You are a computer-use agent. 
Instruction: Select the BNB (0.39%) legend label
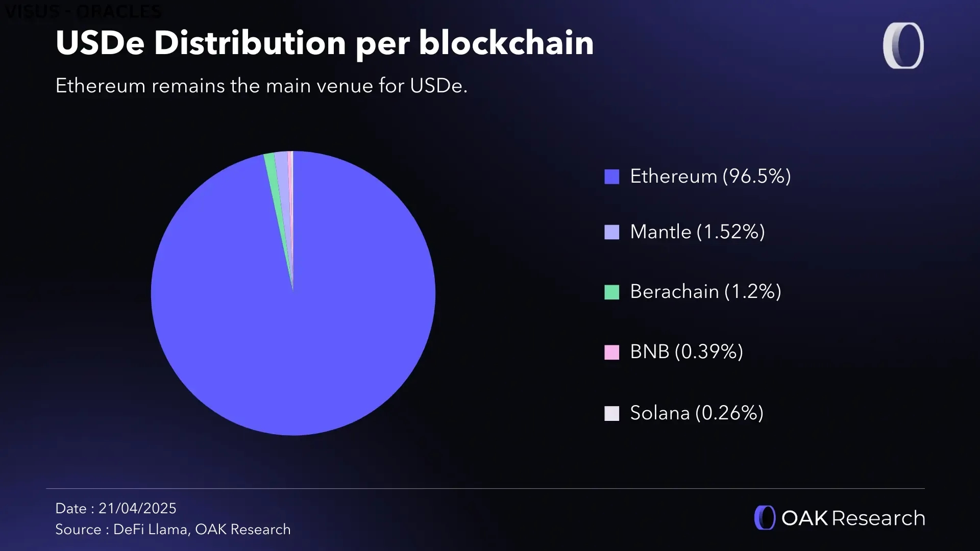pyautogui.click(x=686, y=352)
